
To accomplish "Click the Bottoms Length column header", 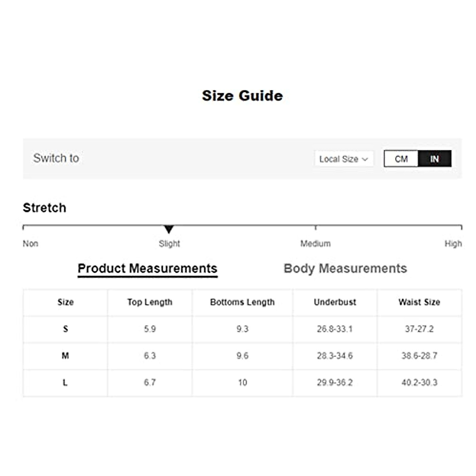I will point(242,302).
